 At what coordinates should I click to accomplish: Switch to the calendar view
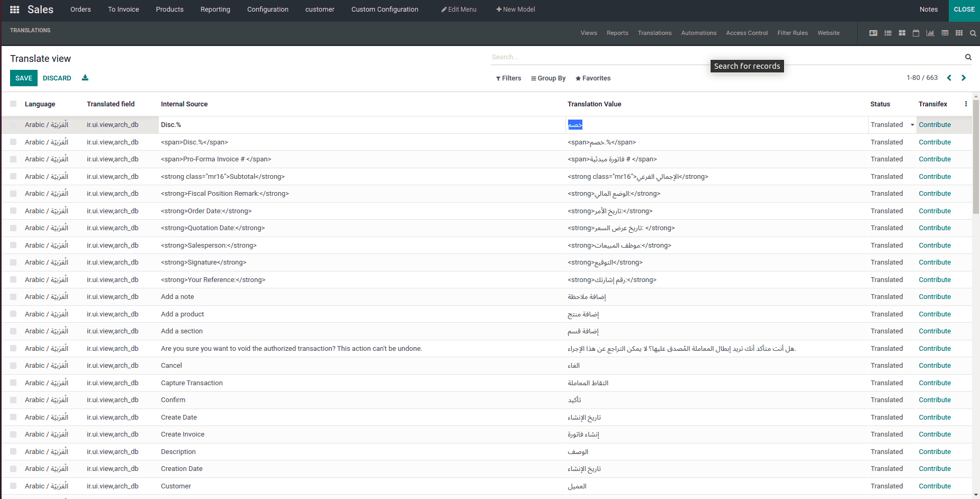coord(916,33)
